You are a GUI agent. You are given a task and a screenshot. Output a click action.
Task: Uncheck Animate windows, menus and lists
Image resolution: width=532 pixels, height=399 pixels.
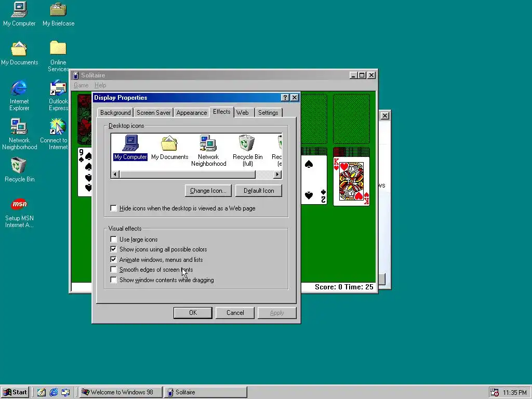[113, 260]
